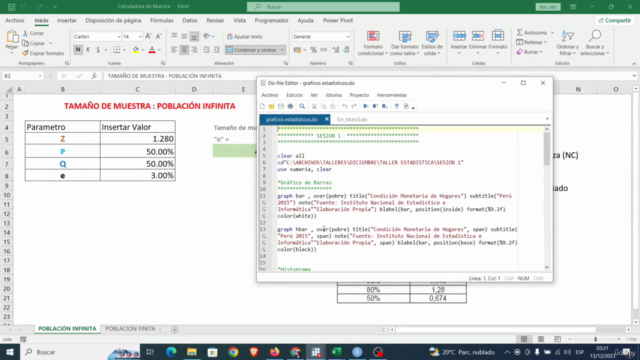
Task: Toggle Ajustar texto wrapping
Action: click(x=245, y=36)
